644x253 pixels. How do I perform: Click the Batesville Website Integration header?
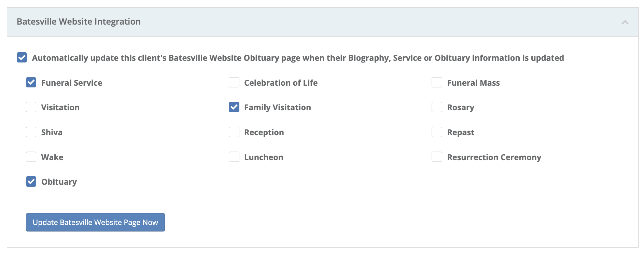click(79, 21)
